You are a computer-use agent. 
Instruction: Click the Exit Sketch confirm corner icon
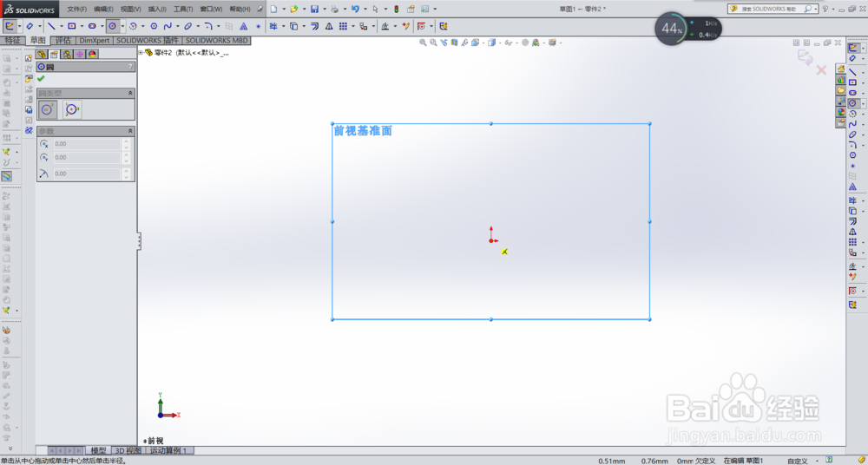tap(805, 57)
